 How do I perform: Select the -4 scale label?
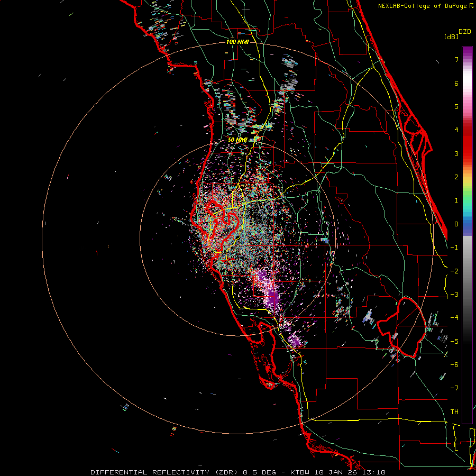454,318
